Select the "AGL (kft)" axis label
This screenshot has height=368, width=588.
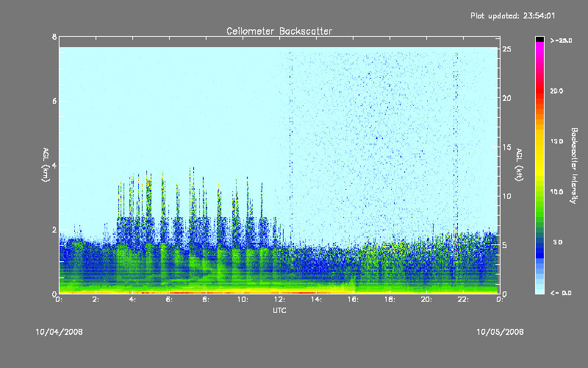[519, 165]
